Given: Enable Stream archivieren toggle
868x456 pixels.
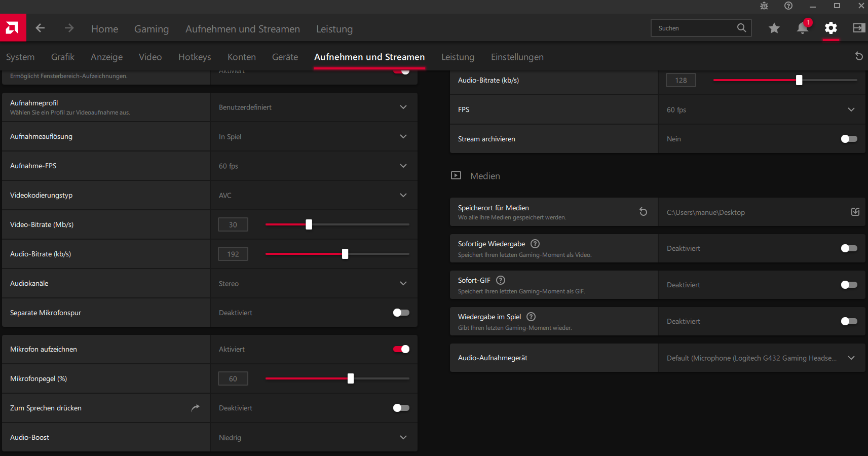Looking at the screenshot, I should (849, 139).
